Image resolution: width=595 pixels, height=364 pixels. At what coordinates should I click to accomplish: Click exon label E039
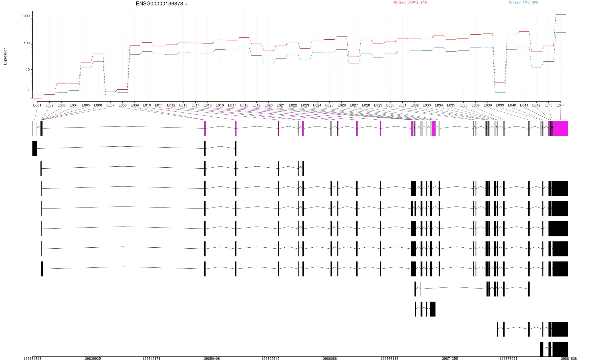[x=500, y=105]
